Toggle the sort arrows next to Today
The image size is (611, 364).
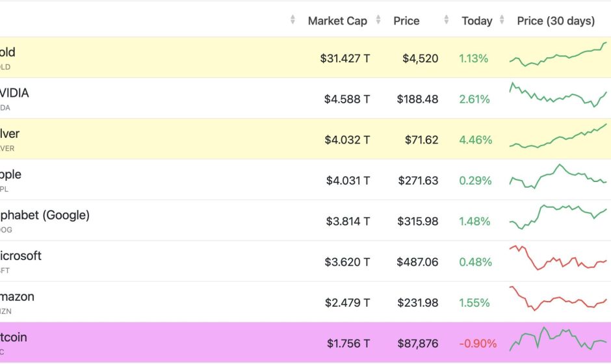click(502, 21)
